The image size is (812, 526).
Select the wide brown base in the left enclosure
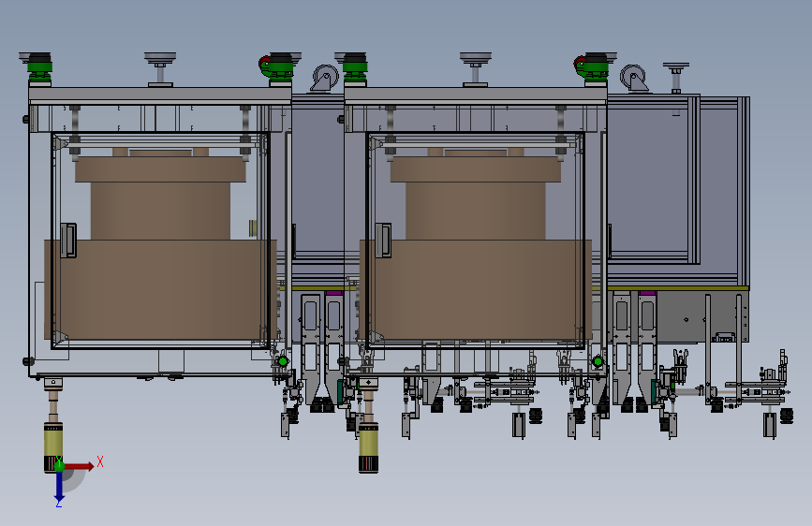pyautogui.click(x=160, y=289)
